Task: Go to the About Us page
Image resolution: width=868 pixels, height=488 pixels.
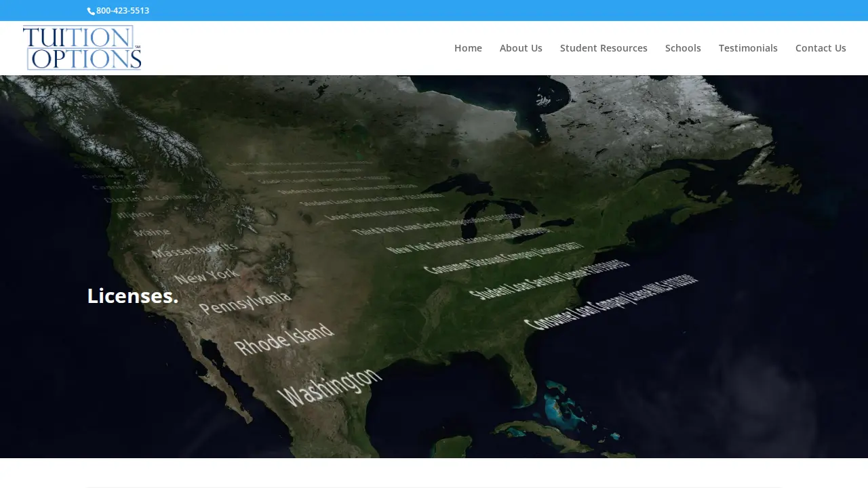Action: tap(521, 48)
